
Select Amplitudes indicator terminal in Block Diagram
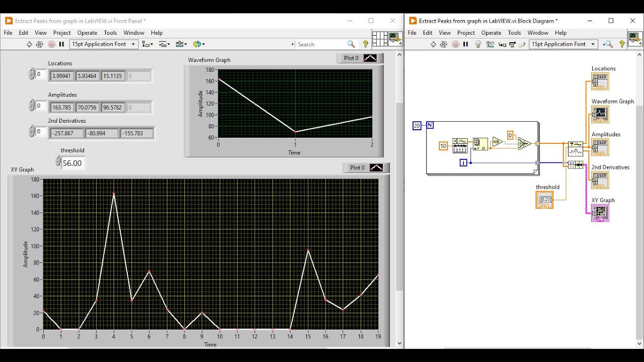tap(600, 147)
